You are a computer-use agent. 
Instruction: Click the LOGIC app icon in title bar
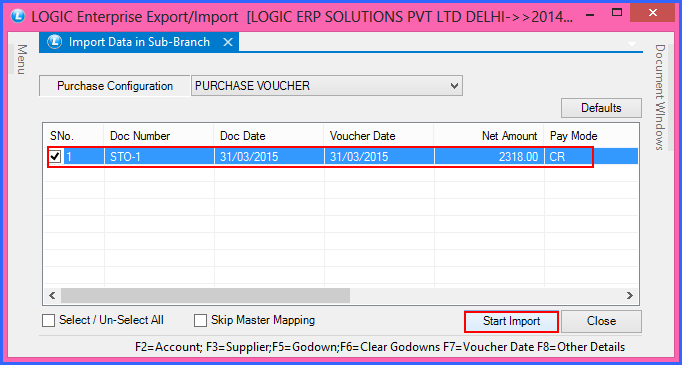18,16
